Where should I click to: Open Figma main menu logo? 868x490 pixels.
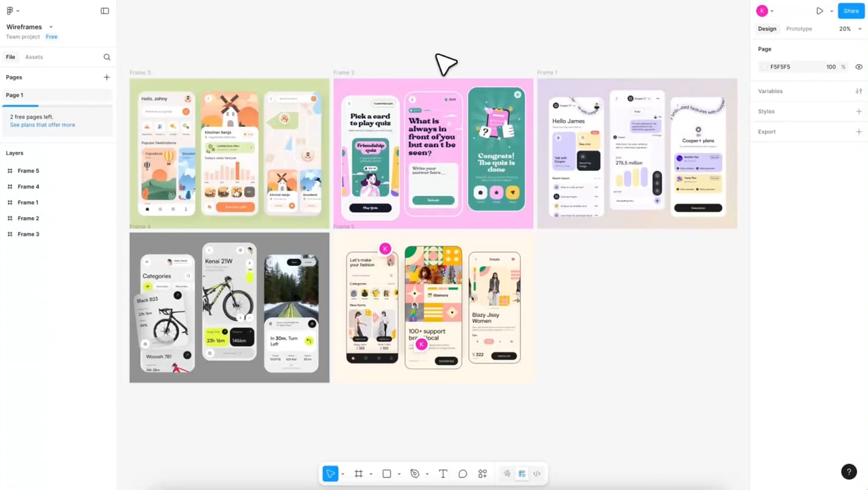[9, 11]
